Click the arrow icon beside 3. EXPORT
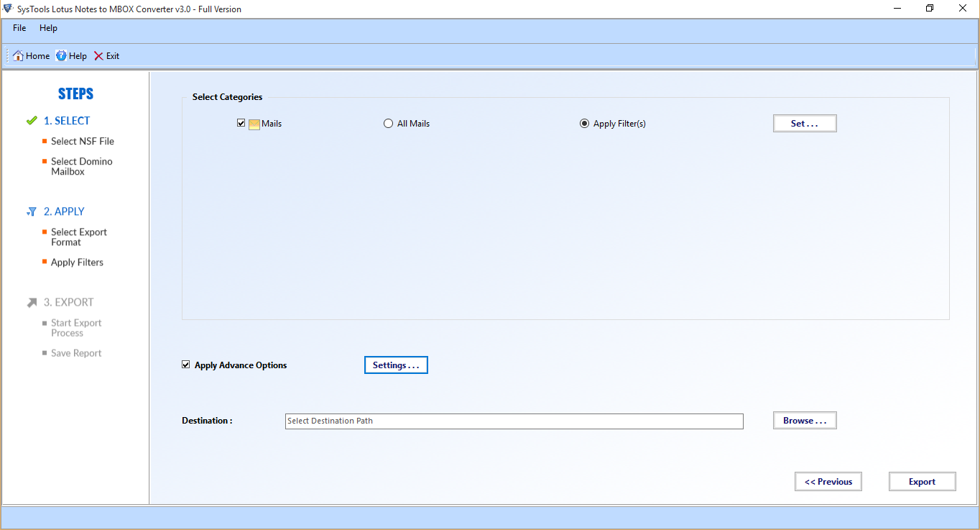This screenshot has height=530, width=980. pos(32,303)
